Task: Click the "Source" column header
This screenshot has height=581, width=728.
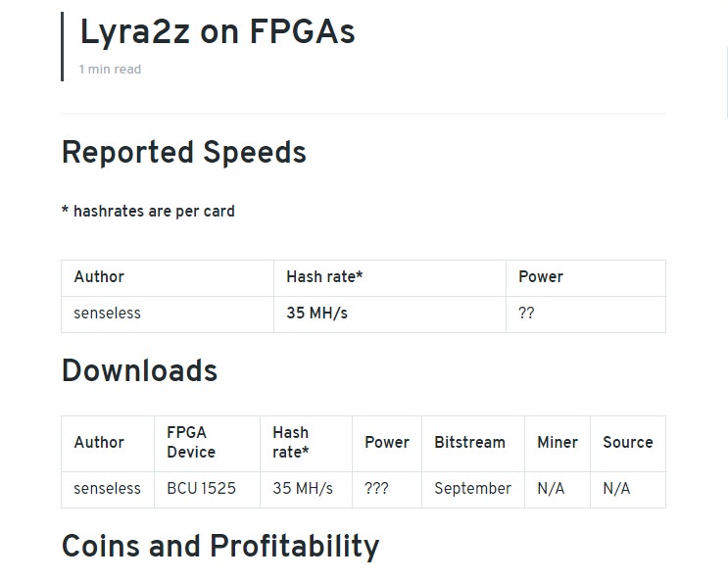Action: point(628,442)
